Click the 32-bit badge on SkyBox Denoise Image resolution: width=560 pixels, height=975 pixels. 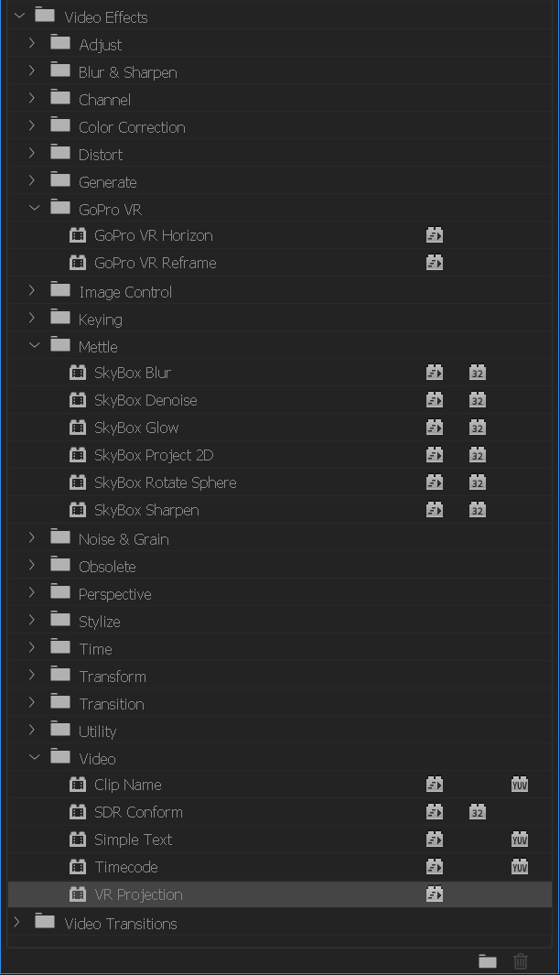click(478, 400)
